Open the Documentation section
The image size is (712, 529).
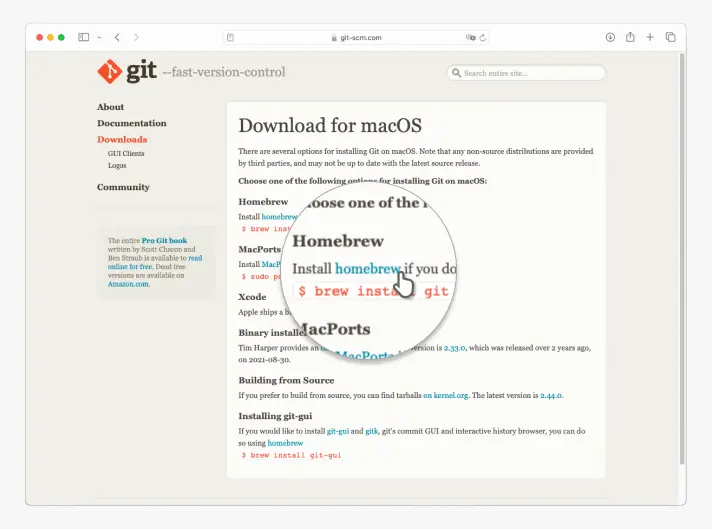tap(131, 123)
